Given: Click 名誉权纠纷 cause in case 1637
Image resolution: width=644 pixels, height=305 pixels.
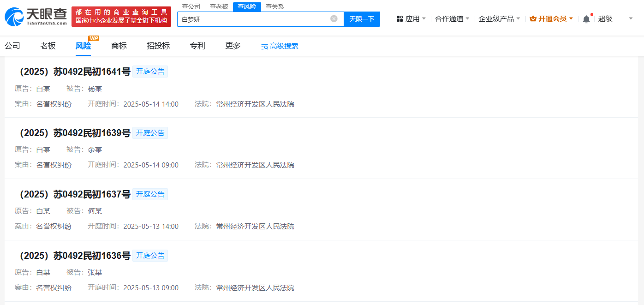Looking at the screenshot, I should coord(54,227).
